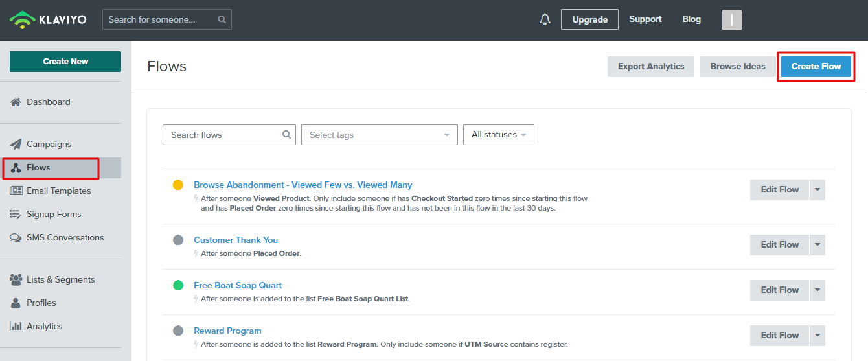This screenshot has height=361, width=868.
Task: Navigate to Email Templates section
Action: pos(58,191)
